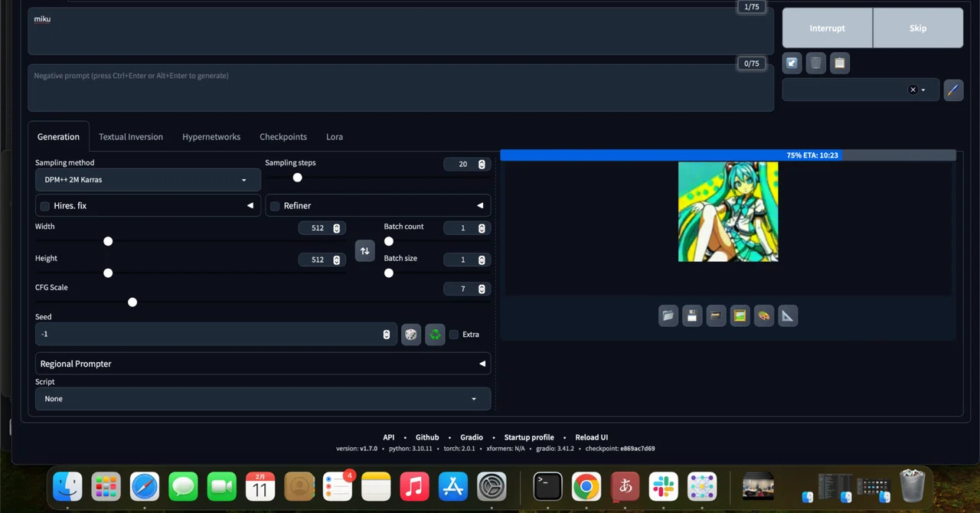Screen dimensions: 980x513
Task: Open System Settings gear in dock
Action: coord(492,486)
